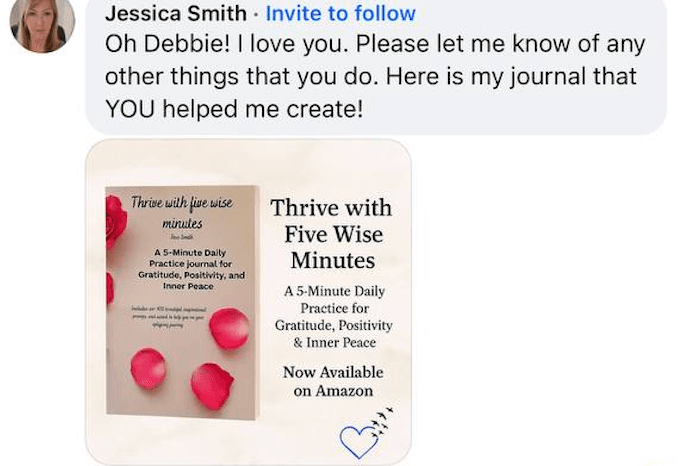Click the bold subtitle text on book cover
The height and width of the screenshot is (466, 688).
191,269
